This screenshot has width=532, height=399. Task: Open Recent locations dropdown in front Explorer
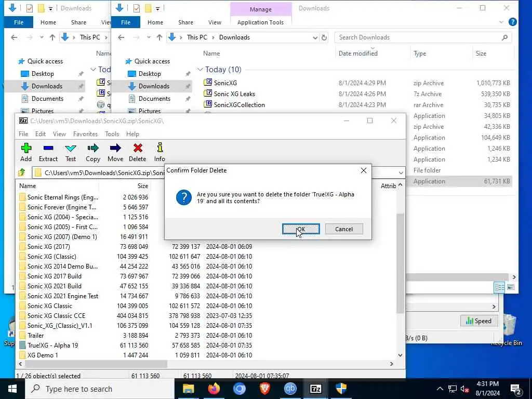[148, 37]
